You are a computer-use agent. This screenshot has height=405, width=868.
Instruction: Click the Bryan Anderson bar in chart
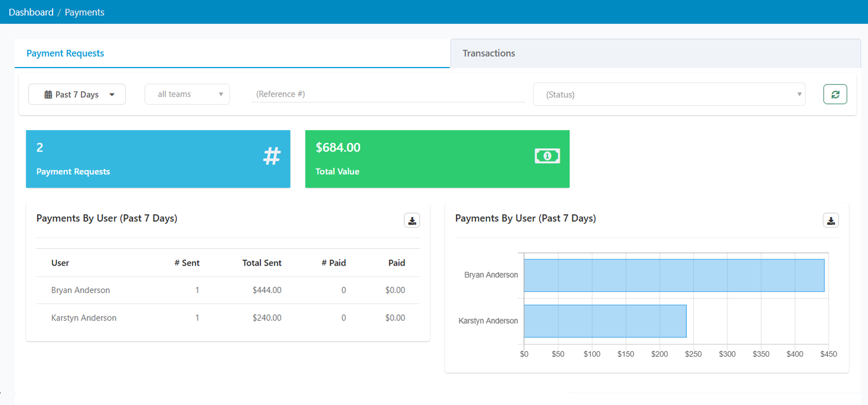674,275
